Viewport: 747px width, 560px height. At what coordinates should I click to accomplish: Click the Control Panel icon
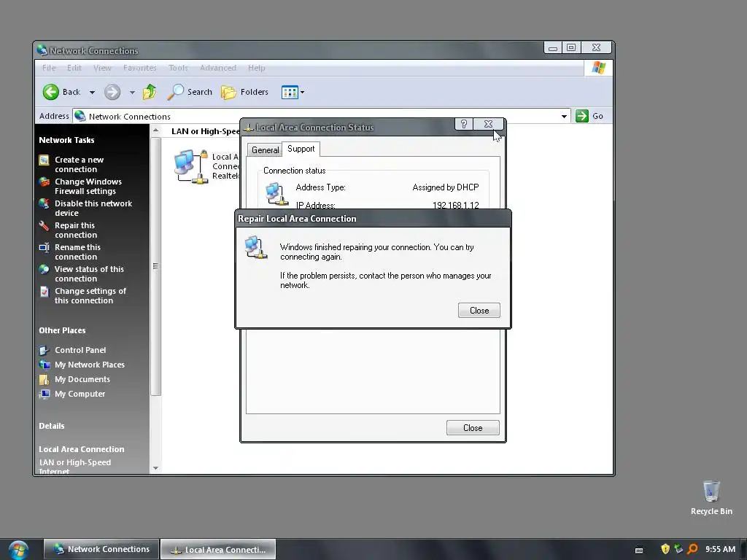click(44, 351)
